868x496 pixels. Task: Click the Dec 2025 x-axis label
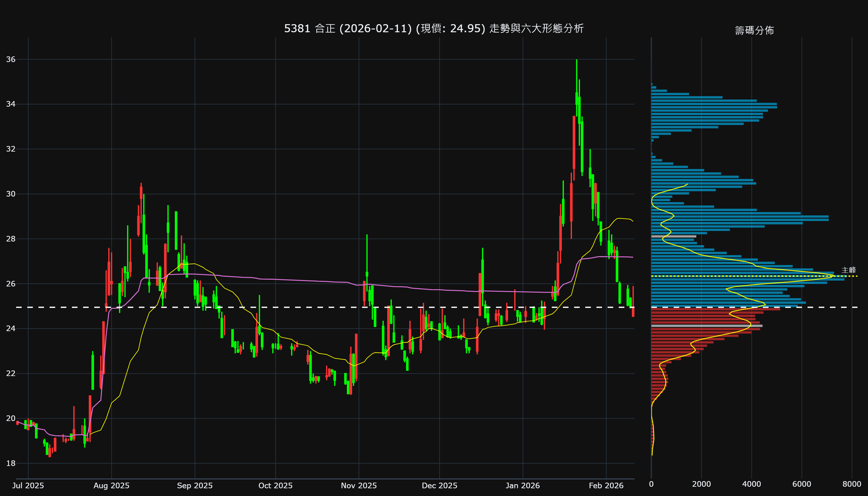pyautogui.click(x=440, y=485)
